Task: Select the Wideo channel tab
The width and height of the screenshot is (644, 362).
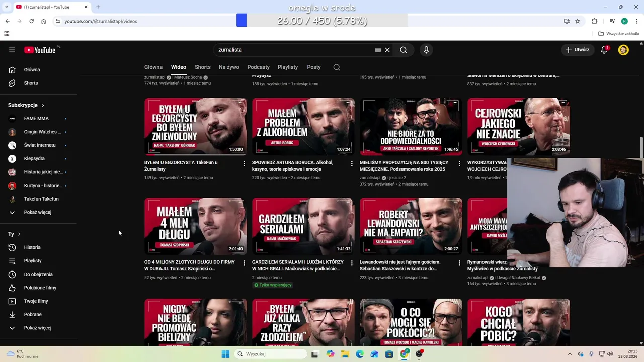Action: click(x=179, y=67)
